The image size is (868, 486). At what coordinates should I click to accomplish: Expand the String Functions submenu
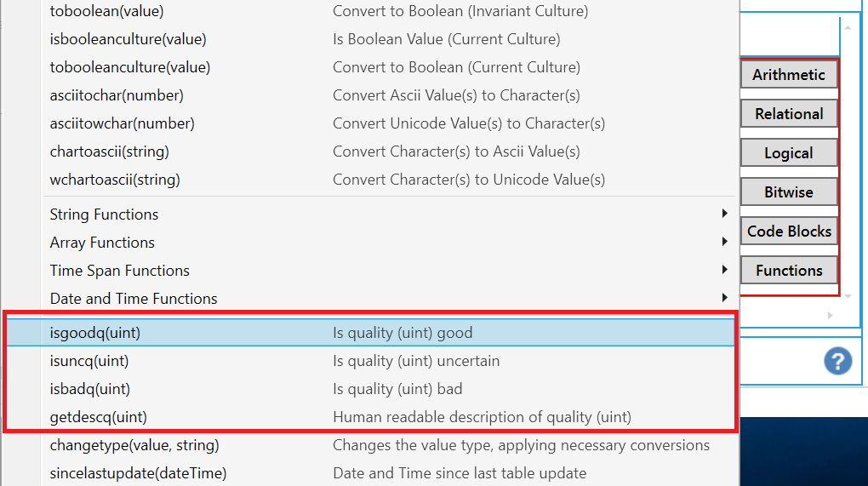(x=104, y=214)
